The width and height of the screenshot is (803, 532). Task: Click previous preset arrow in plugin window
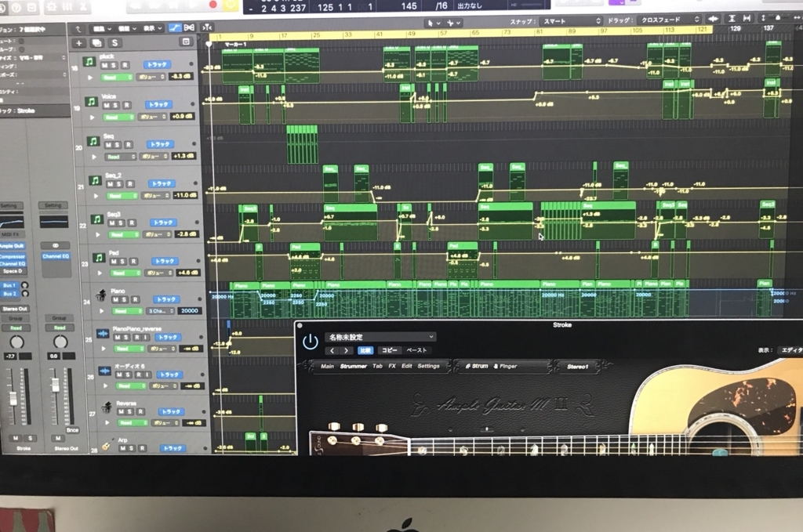click(332, 350)
